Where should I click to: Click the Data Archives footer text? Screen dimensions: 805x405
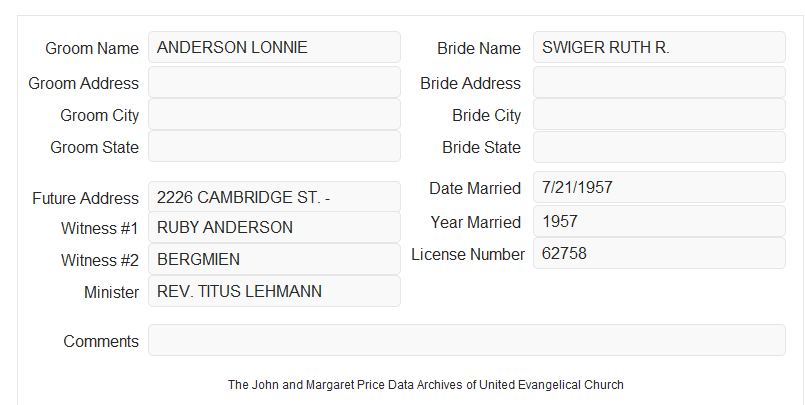point(426,385)
